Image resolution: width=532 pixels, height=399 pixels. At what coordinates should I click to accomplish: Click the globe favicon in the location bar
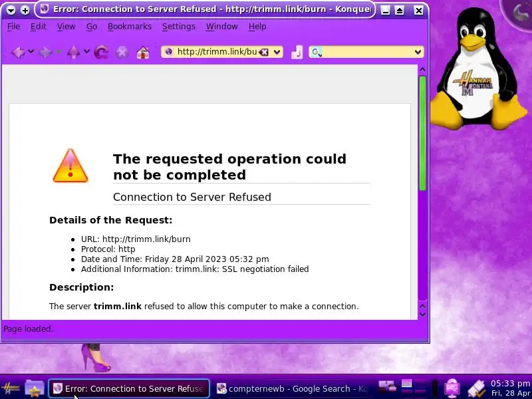point(169,52)
